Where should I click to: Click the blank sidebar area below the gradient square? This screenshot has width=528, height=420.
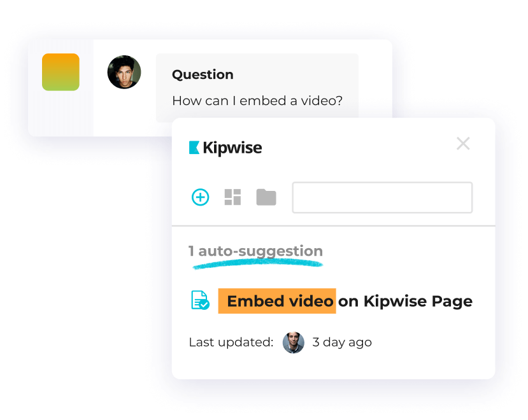pos(61,115)
